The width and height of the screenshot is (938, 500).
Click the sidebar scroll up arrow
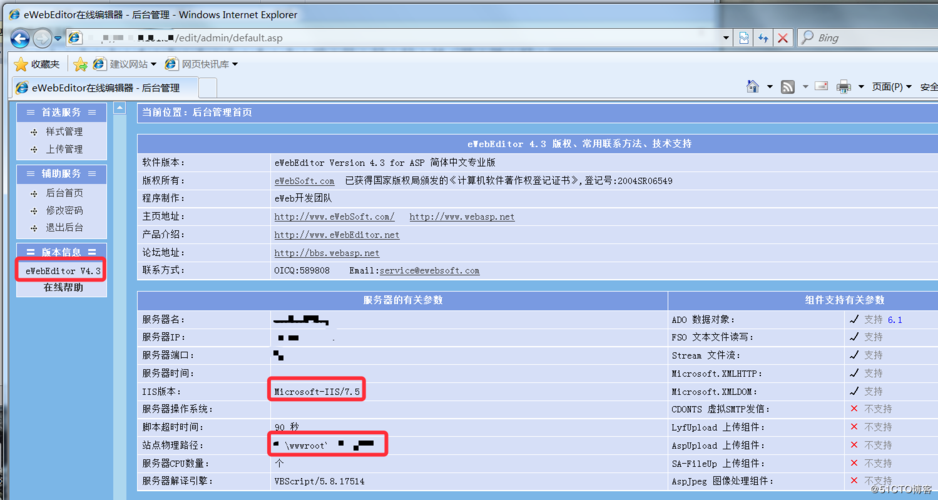(120, 108)
